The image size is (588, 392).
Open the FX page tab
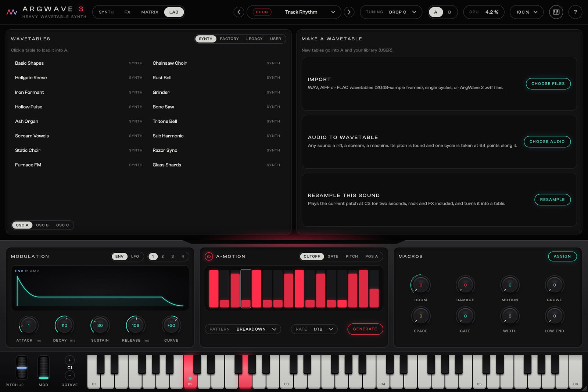coord(127,12)
